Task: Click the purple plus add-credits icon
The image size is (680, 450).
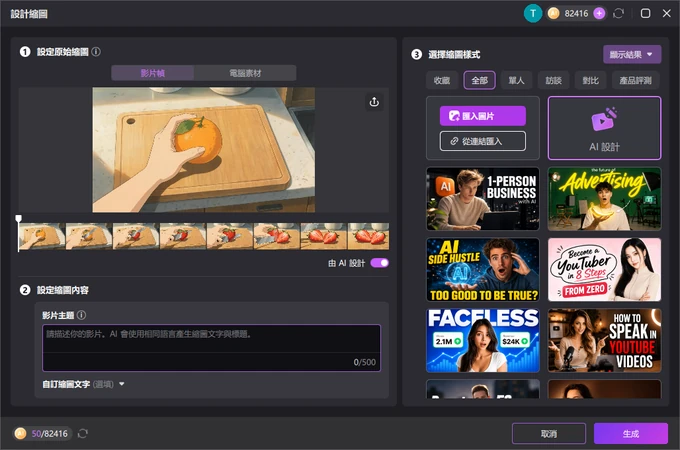Action: [599, 13]
